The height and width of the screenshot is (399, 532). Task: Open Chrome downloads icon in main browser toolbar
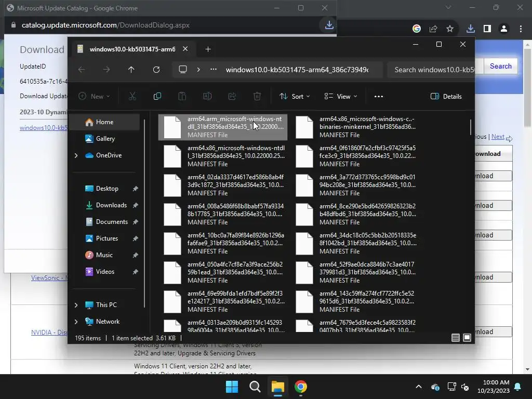[471, 29]
